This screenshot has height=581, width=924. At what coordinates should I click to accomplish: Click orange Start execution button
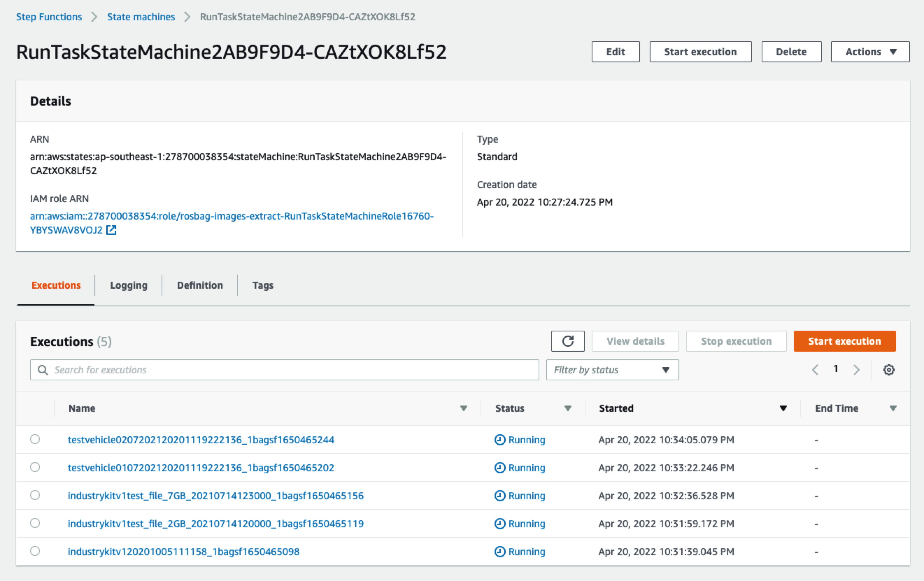[845, 341]
